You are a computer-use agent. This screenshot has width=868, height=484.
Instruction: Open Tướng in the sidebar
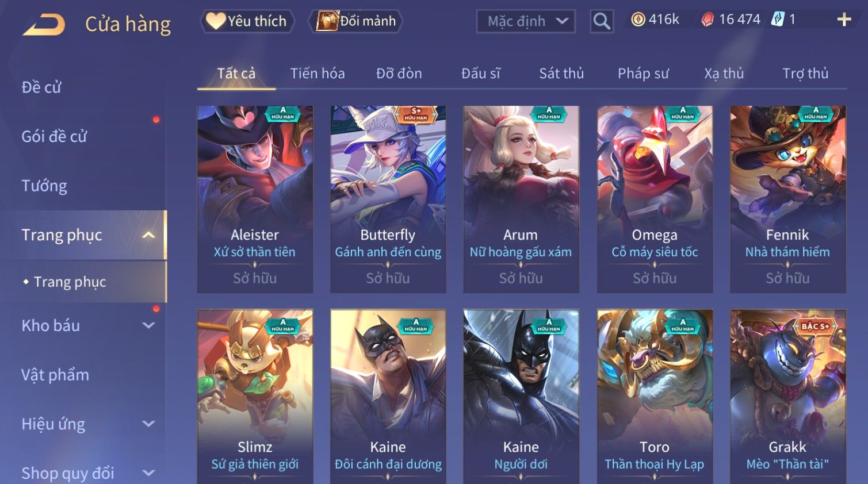click(x=44, y=186)
